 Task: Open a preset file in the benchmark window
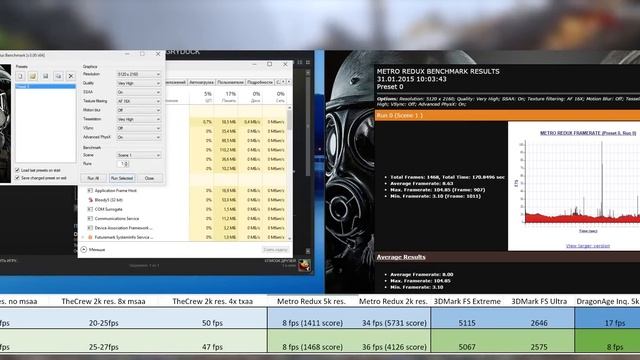[33, 76]
